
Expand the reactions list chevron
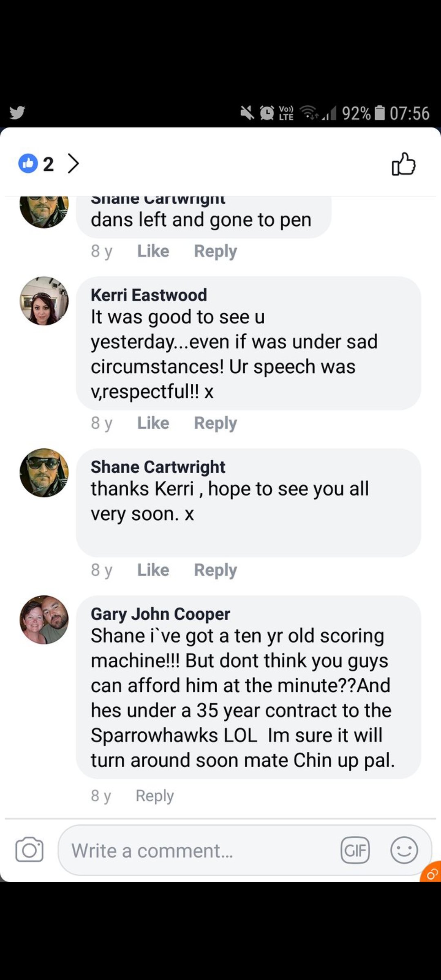(73, 164)
